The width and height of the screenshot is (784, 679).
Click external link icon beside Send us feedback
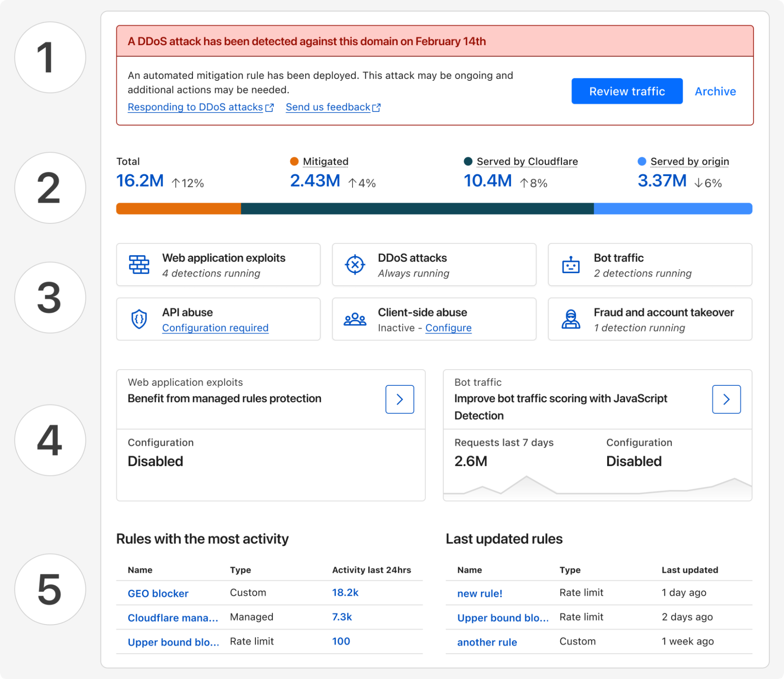tap(377, 107)
